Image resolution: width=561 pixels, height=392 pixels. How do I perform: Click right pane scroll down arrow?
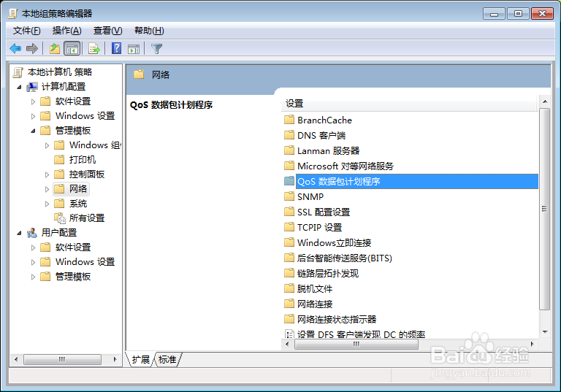[x=544, y=332]
